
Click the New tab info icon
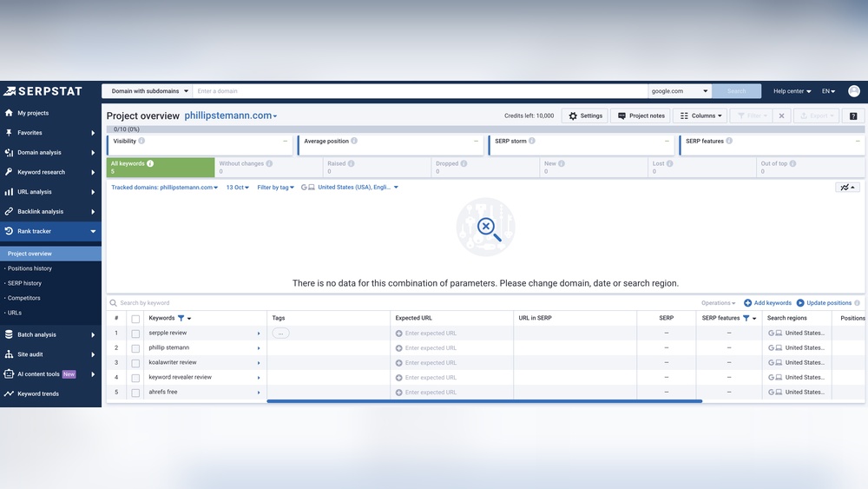(x=562, y=163)
